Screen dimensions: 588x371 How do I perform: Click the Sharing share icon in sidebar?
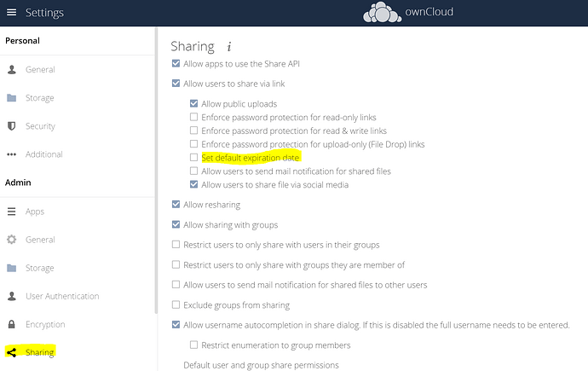click(x=12, y=352)
